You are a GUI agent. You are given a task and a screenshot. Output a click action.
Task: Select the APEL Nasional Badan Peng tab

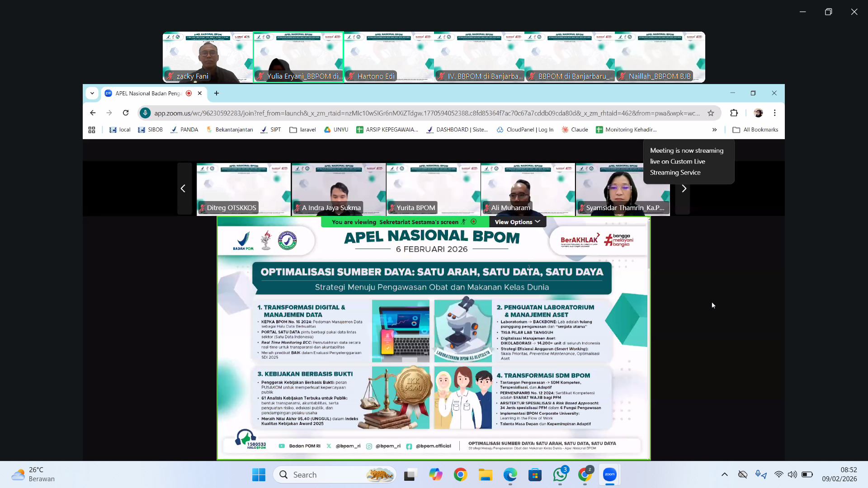[x=148, y=93]
